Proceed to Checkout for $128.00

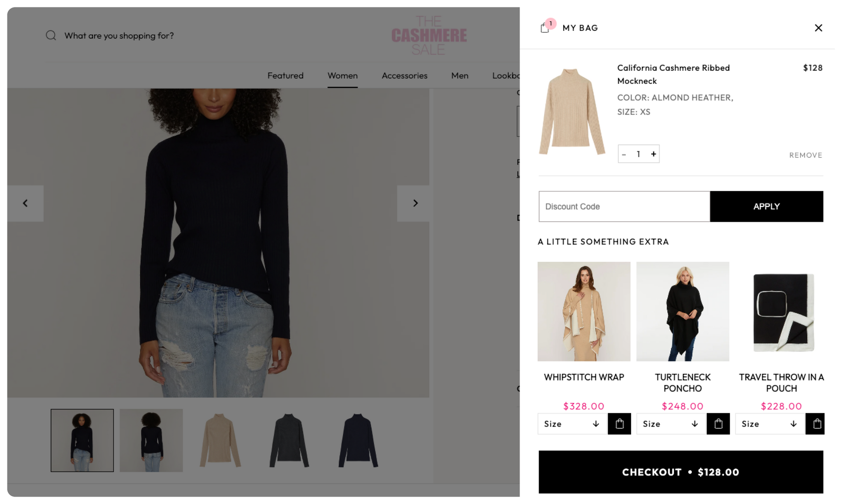click(681, 472)
